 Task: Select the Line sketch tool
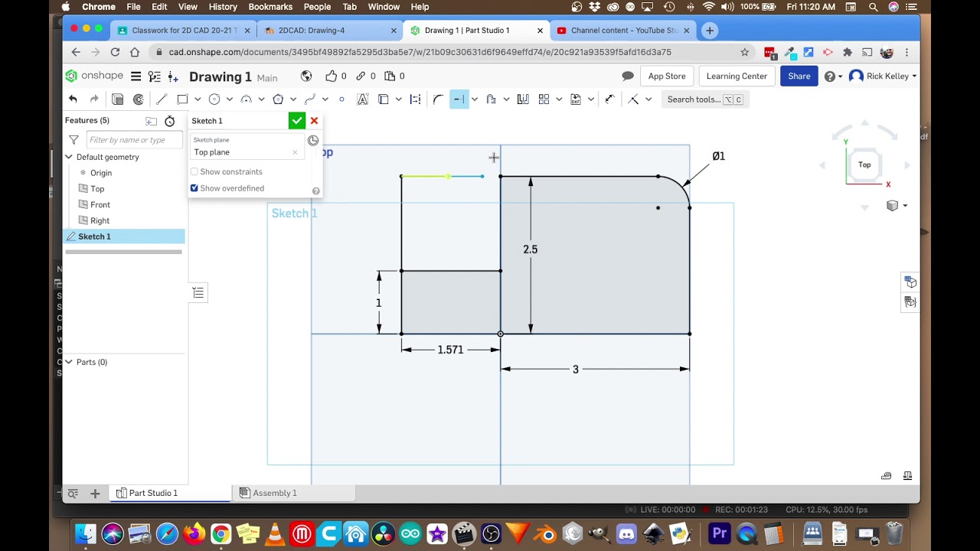(161, 99)
